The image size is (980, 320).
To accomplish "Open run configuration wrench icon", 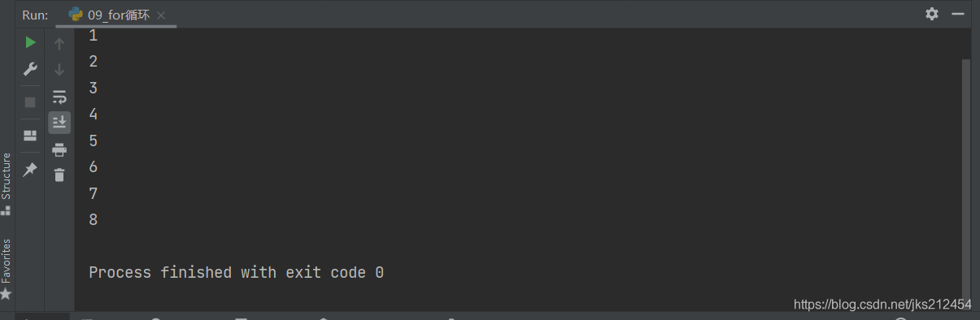I will pyautogui.click(x=30, y=69).
